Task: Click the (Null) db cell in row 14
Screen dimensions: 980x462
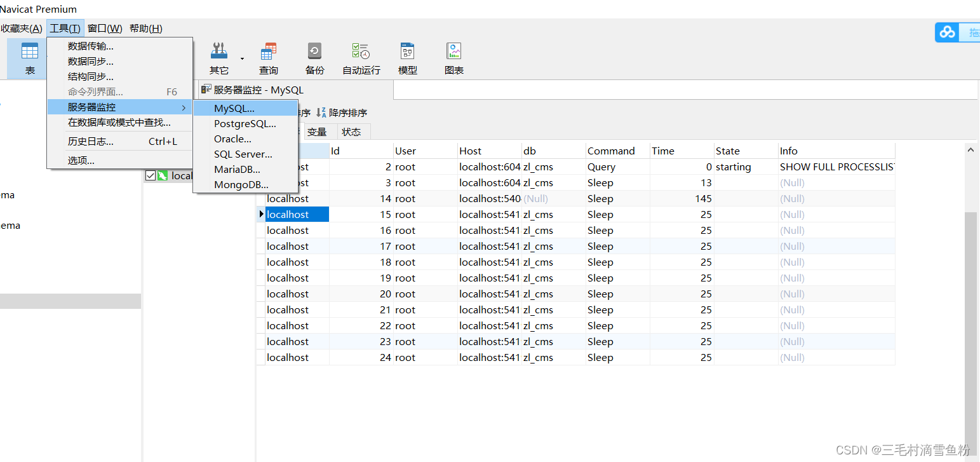Action: (x=553, y=198)
